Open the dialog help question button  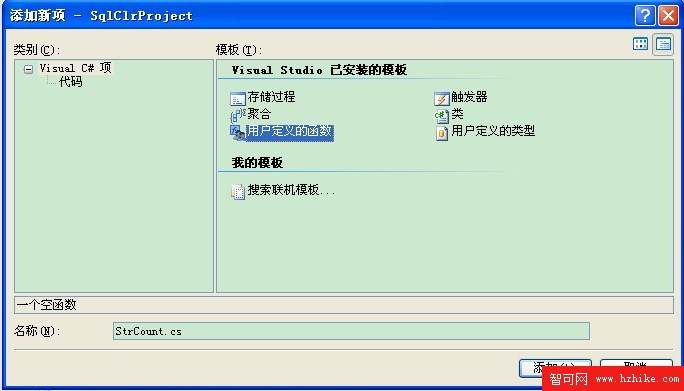[x=645, y=16]
